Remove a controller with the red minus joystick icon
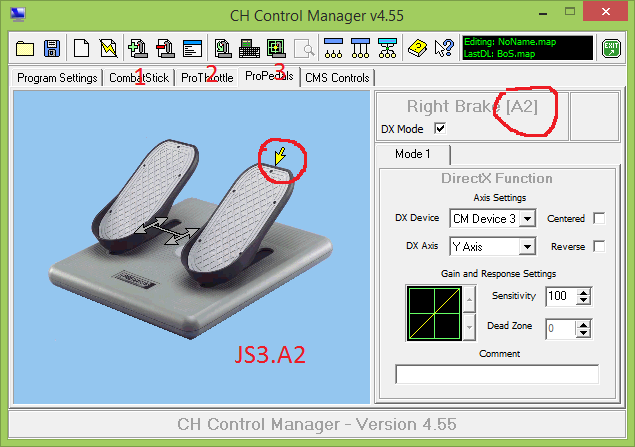Screen dimensions: 635x447 [x=165, y=49]
